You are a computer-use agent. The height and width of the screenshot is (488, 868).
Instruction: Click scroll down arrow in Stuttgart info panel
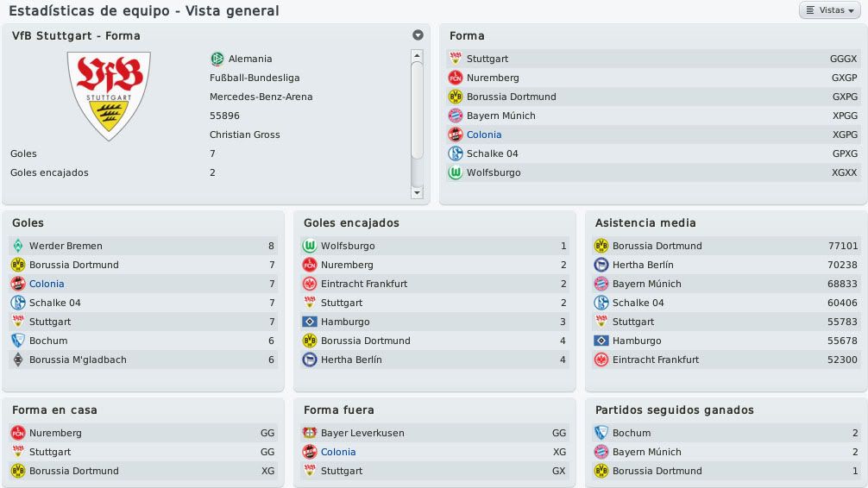[418, 192]
